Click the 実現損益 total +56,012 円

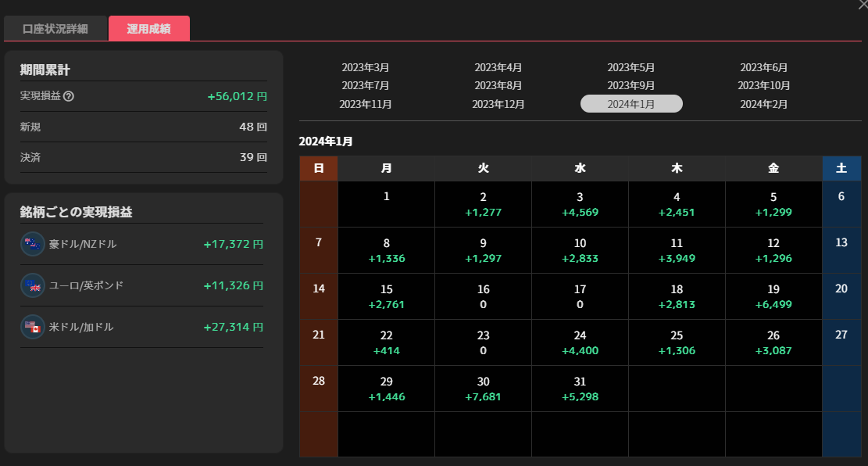[x=237, y=96]
